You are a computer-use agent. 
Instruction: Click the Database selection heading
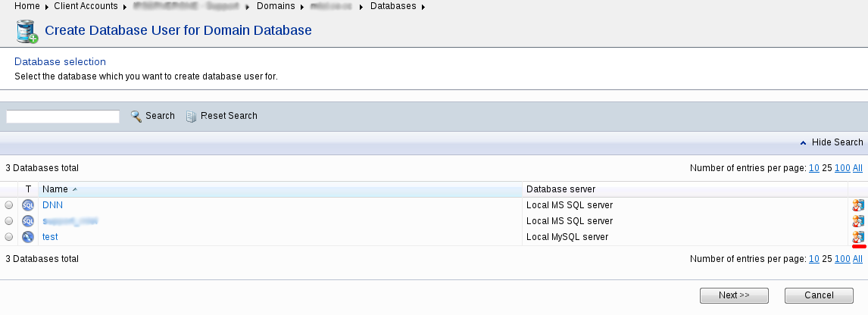60,61
